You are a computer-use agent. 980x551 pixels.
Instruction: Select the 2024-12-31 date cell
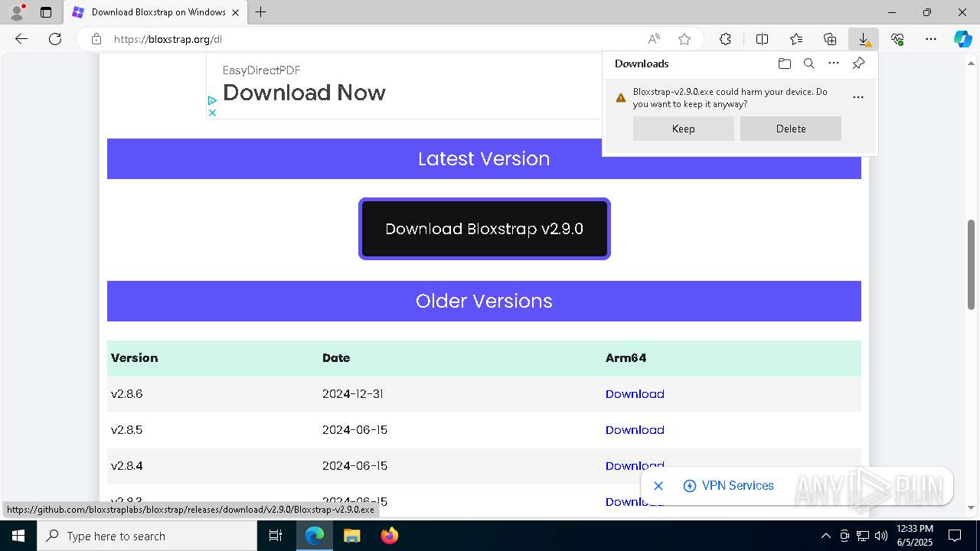click(353, 394)
